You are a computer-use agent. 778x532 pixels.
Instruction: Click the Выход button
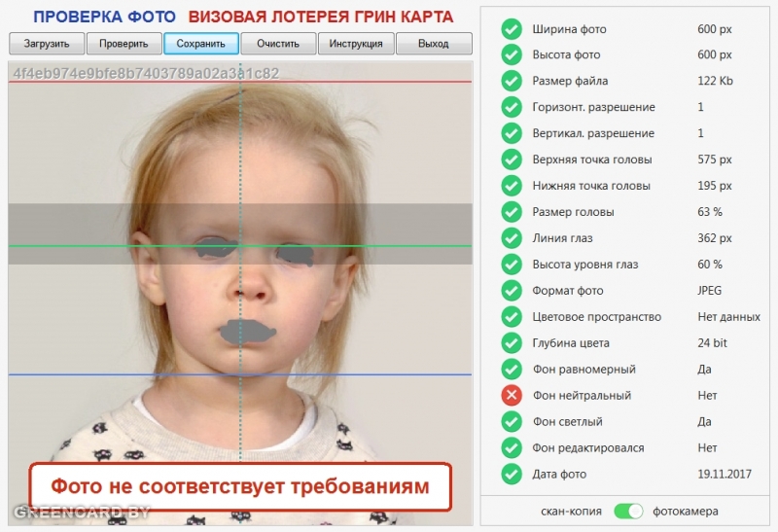(x=434, y=44)
